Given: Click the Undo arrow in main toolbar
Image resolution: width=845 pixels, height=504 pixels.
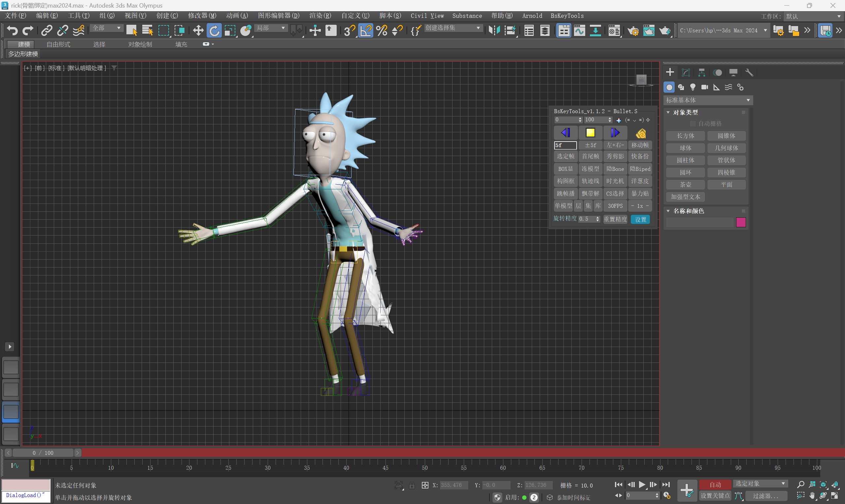Looking at the screenshot, I should 12,31.
